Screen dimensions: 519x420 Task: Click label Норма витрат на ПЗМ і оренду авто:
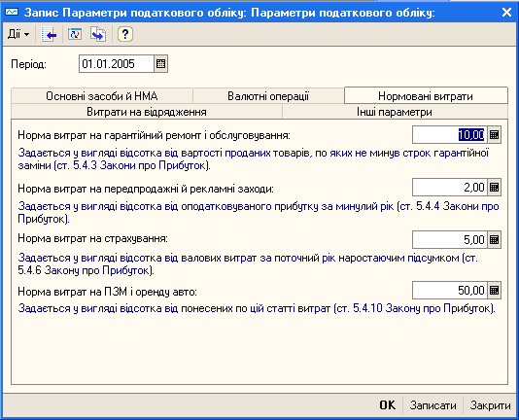tap(108, 292)
